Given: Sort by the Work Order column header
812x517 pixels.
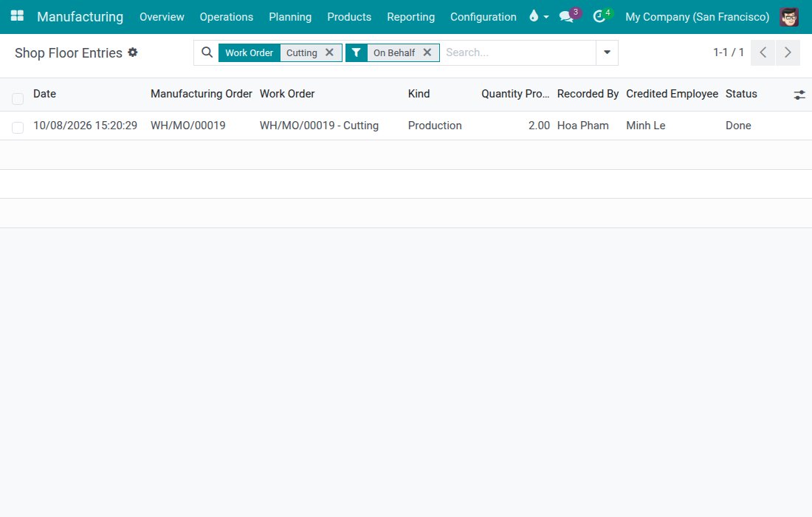Looking at the screenshot, I should (287, 94).
